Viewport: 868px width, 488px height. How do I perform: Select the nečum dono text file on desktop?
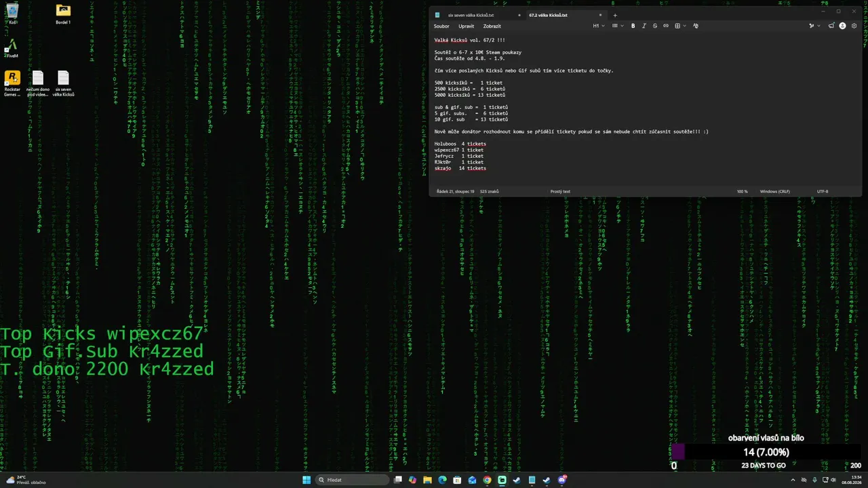pyautogui.click(x=38, y=84)
